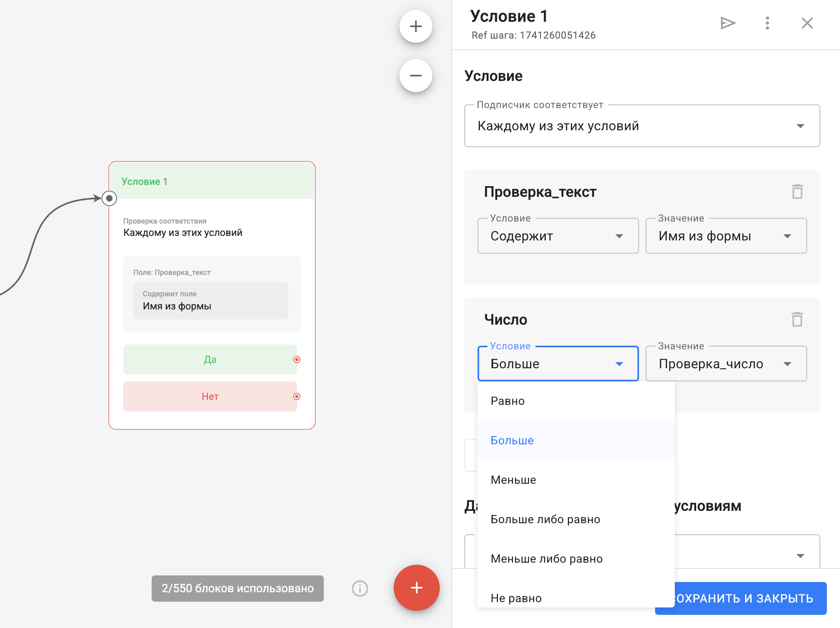Click the Да branch button in block
Image resolution: width=840 pixels, height=628 pixels.
point(210,360)
